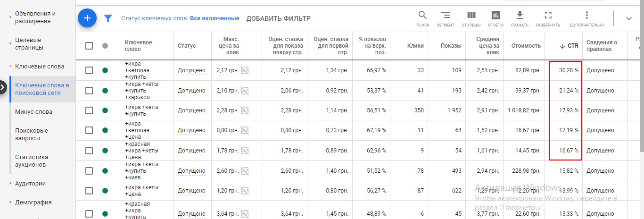Viewport: 644px width, 219px height.
Task: Open the Столбцы columns selector
Action: point(471,18)
